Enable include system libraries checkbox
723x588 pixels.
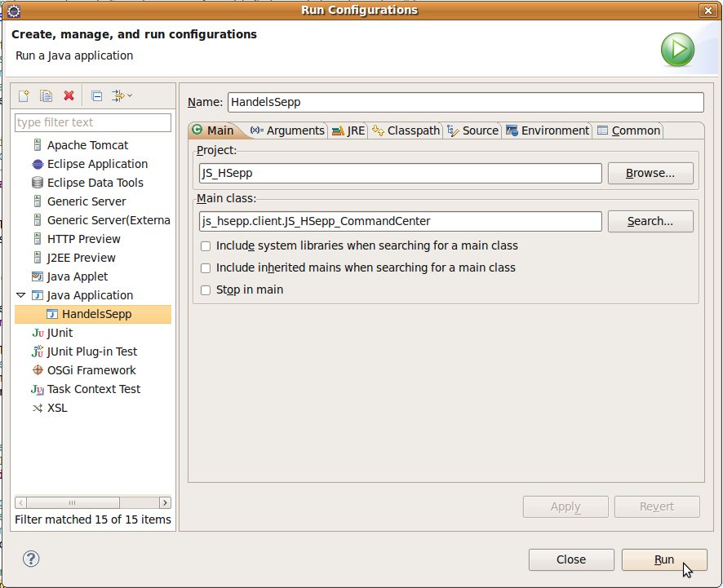206,246
